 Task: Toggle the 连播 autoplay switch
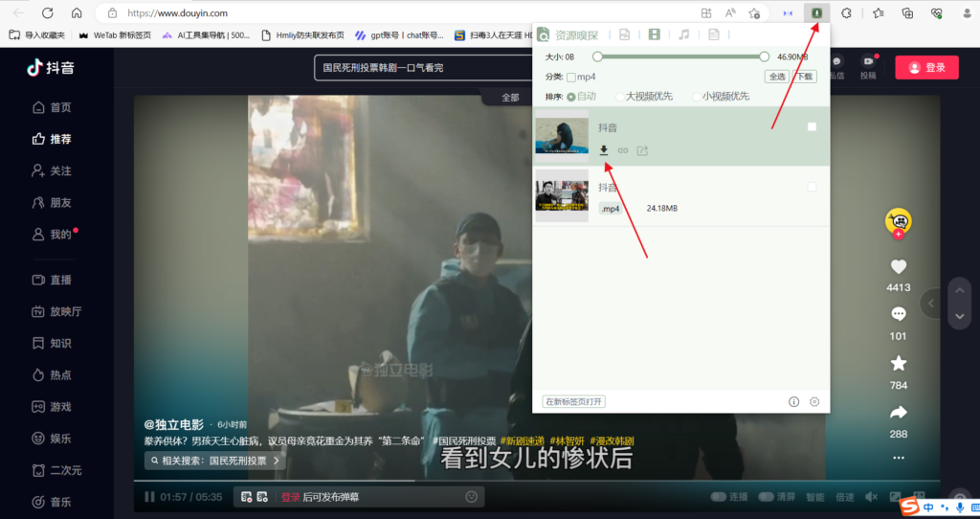pos(719,496)
